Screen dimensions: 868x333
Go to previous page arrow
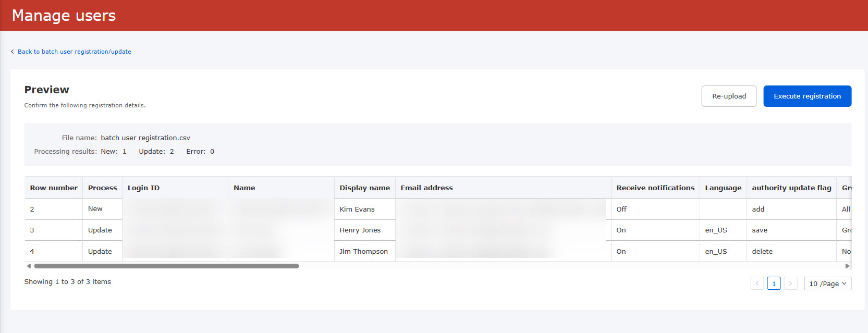pos(757,283)
